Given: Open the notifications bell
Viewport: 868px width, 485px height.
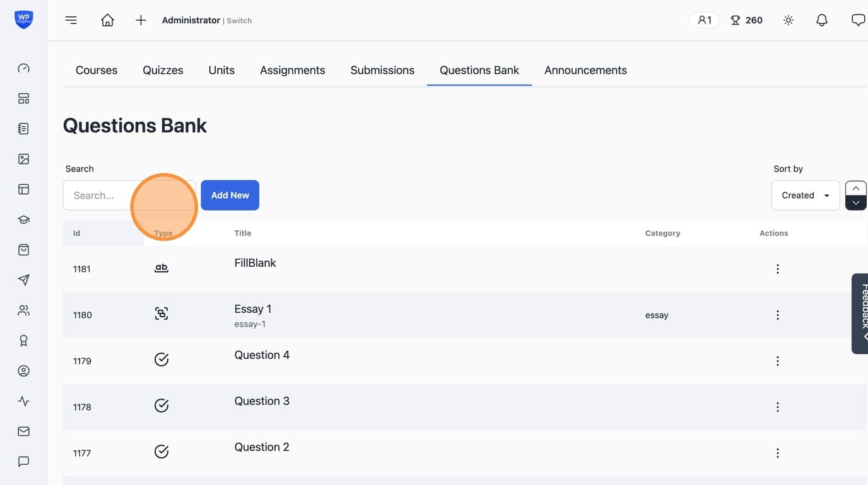Looking at the screenshot, I should (822, 20).
